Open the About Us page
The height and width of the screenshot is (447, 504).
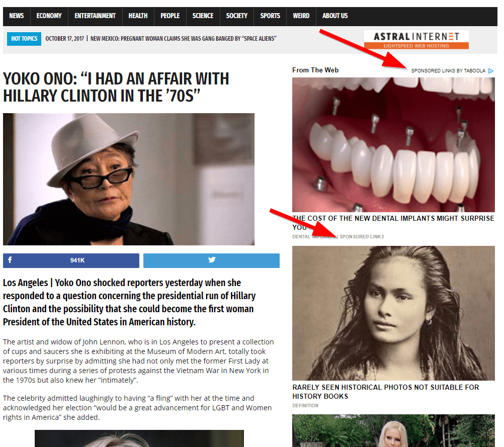[335, 16]
